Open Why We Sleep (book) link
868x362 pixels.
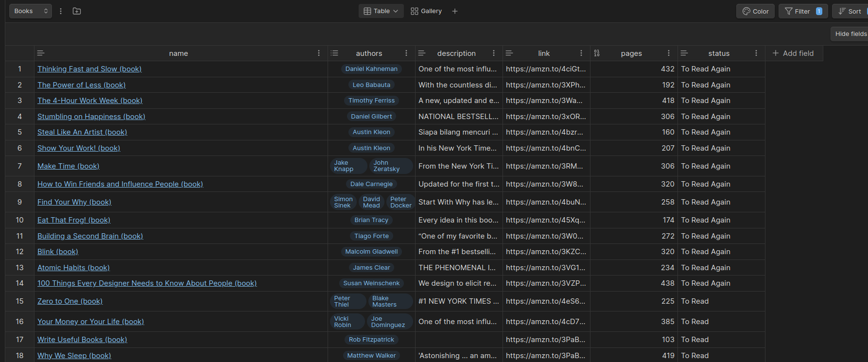tap(74, 356)
